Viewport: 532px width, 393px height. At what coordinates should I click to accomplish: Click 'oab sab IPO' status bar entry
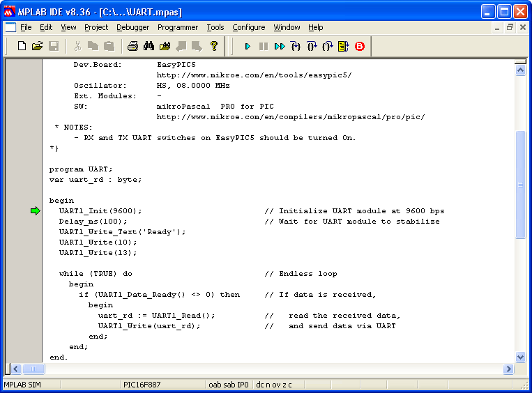click(229, 385)
